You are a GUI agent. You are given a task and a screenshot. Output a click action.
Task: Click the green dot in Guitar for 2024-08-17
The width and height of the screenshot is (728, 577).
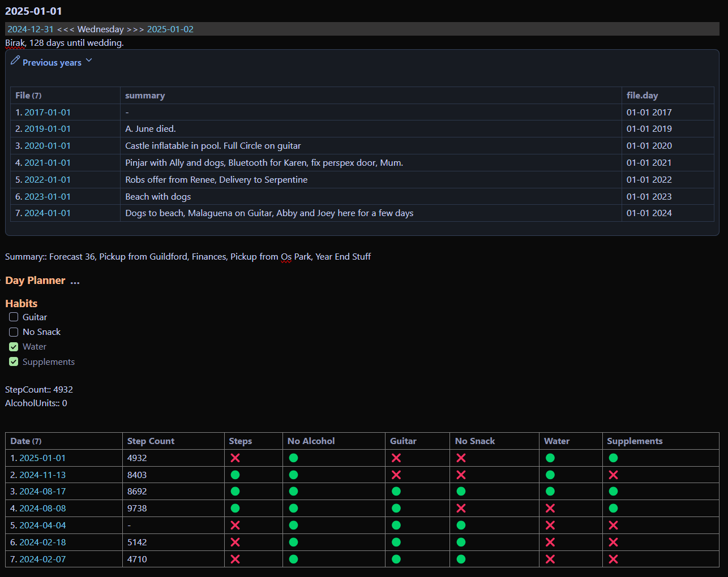(396, 492)
